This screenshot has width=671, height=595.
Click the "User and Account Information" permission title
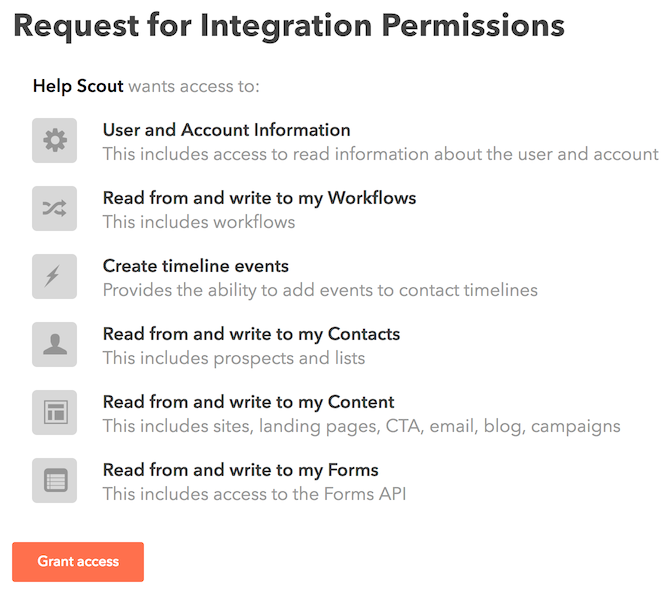coord(226,130)
